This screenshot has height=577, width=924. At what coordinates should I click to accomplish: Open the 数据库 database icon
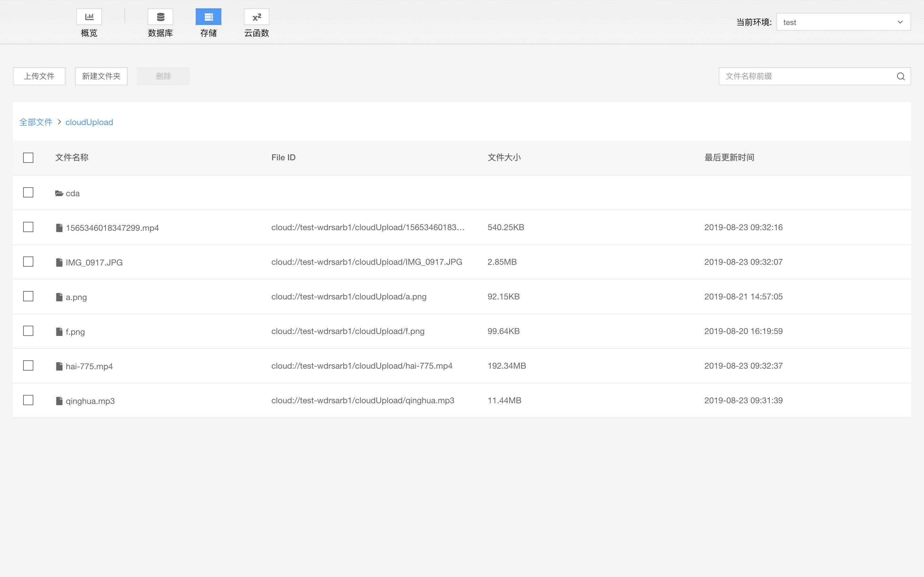tap(160, 17)
